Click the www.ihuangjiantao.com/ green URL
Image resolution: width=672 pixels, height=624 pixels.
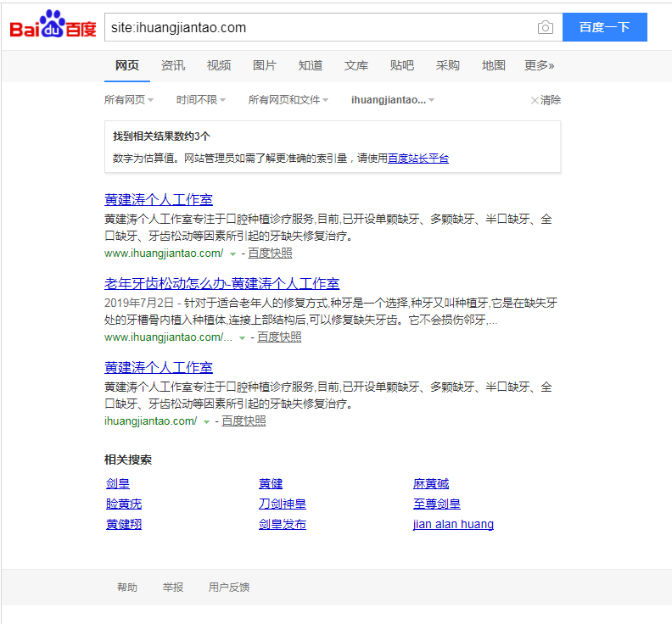point(164,253)
